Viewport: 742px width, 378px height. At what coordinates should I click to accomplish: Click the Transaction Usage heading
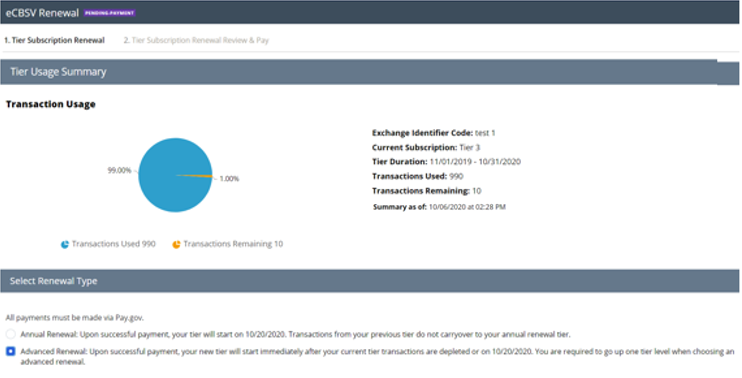[x=51, y=104]
